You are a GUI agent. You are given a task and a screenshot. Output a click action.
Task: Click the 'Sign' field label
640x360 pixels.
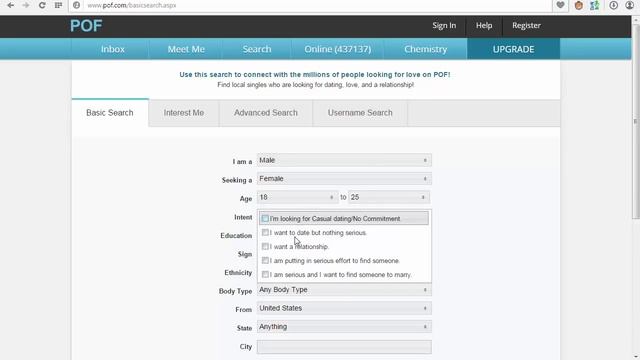(x=245, y=254)
